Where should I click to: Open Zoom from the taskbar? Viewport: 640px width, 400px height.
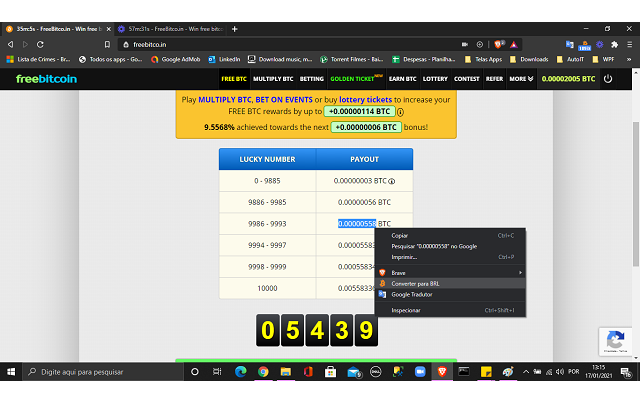420,372
